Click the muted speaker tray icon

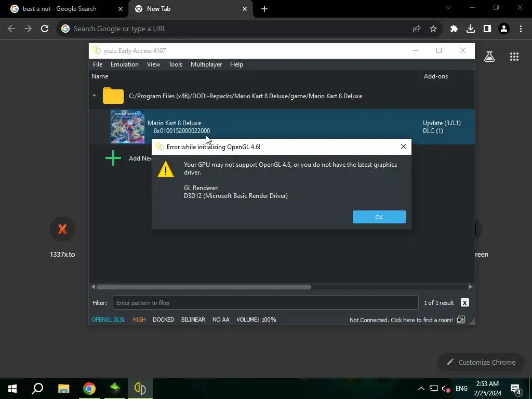click(x=446, y=389)
